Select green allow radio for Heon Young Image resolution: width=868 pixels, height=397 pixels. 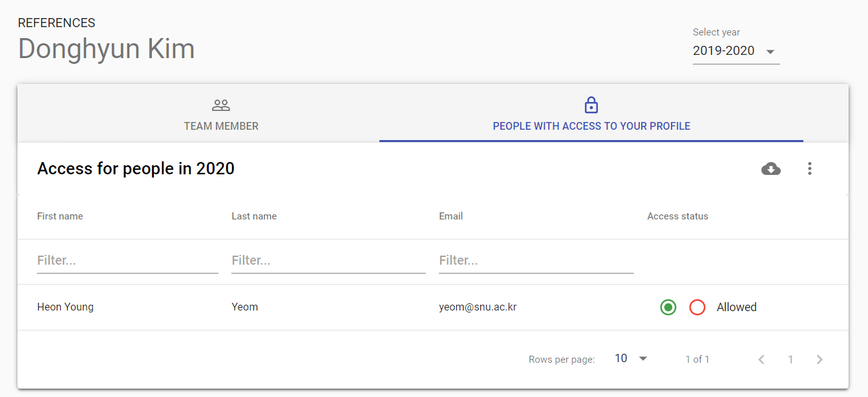(668, 307)
